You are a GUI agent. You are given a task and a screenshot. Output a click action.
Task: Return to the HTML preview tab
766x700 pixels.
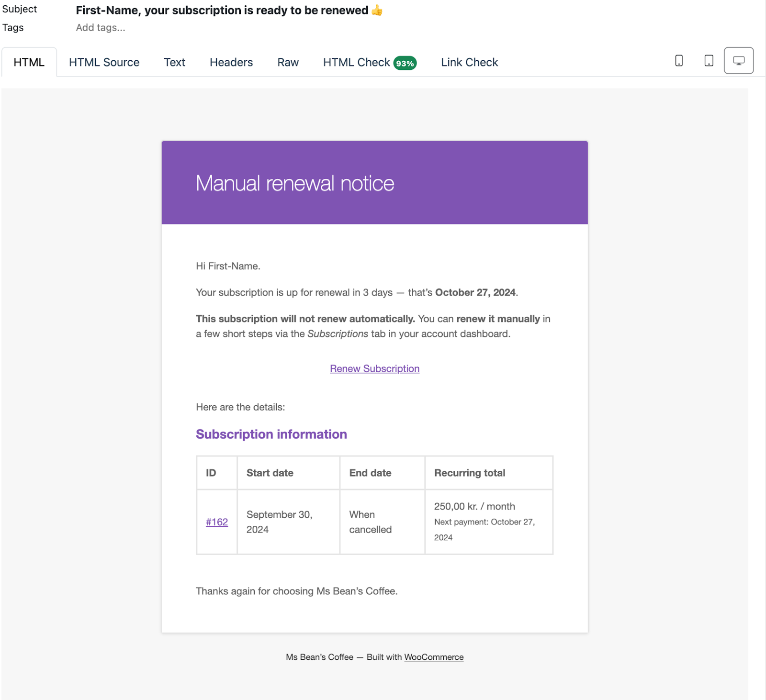click(29, 62)
